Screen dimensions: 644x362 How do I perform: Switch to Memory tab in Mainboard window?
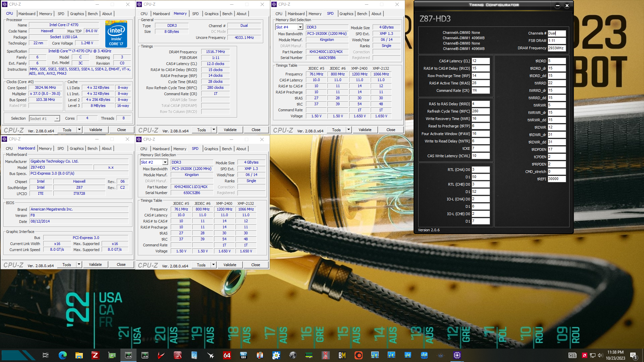coord(45,148)
